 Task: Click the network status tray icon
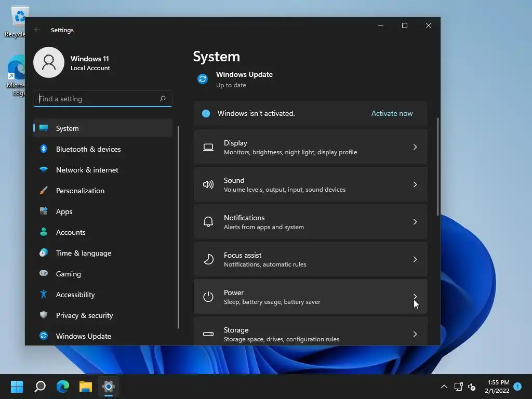coord(458,387)
